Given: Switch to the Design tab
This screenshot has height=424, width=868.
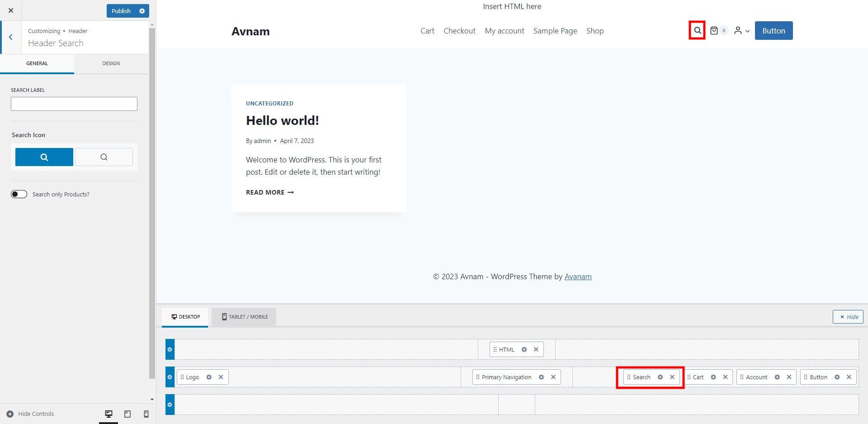Looking at the screenshot, I should [x=111, y=63].
